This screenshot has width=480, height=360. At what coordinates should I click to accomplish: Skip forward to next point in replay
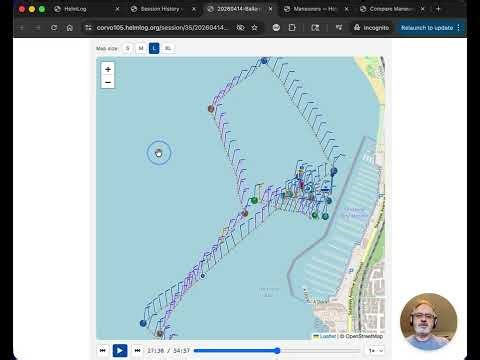coord(137,350)
